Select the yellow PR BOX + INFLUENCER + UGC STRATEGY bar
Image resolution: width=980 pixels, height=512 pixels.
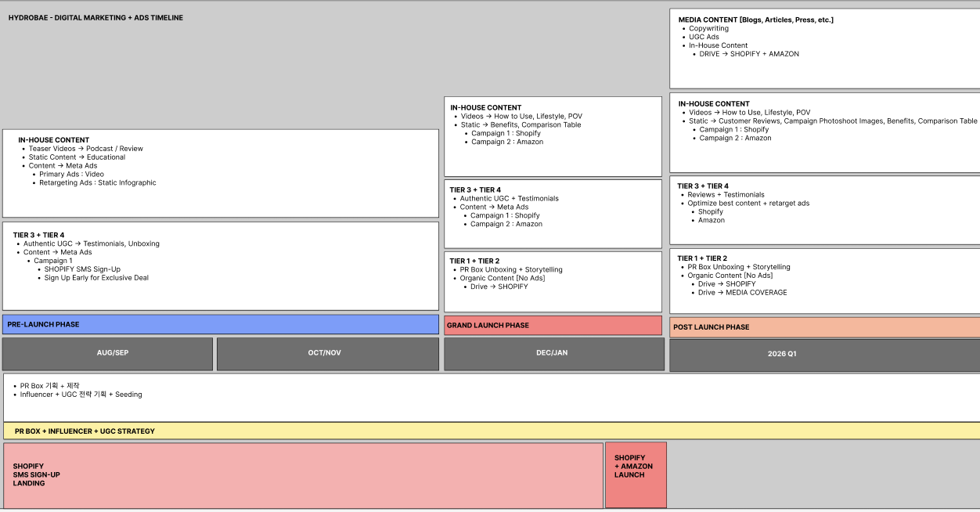click(x=491, y=431)
